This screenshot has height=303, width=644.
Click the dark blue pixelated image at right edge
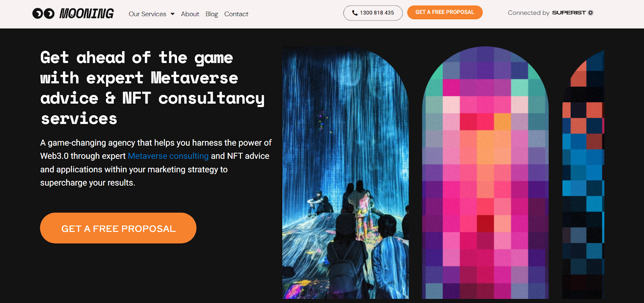point(583,175)
